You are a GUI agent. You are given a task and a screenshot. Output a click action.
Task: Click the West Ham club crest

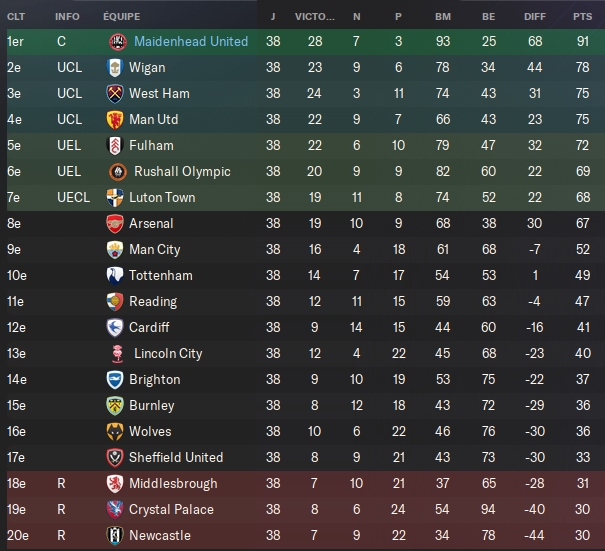coord(114,94)
